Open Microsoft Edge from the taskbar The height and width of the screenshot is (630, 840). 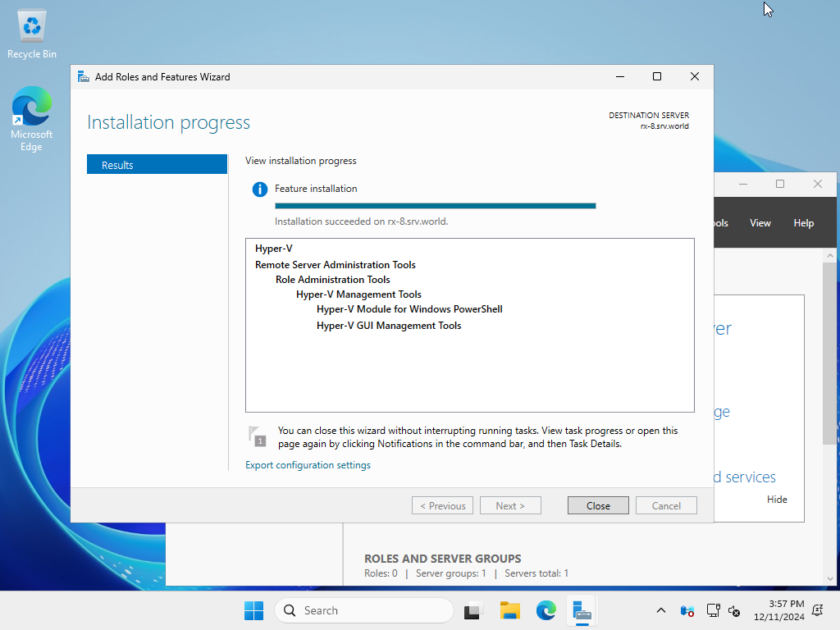coord(546,610)
